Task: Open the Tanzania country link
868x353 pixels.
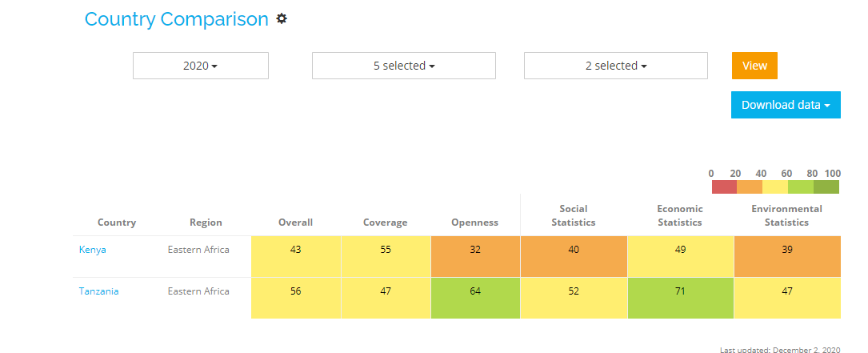Action: click(98, 291)
